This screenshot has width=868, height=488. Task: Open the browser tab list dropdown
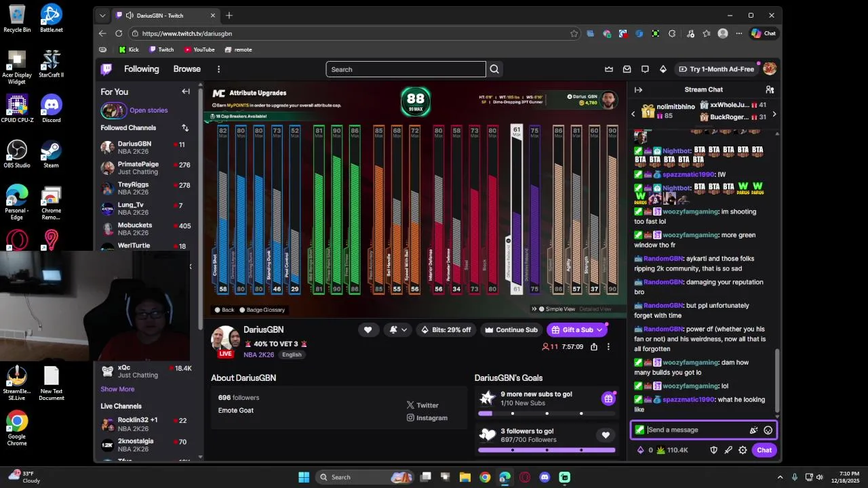102,15
